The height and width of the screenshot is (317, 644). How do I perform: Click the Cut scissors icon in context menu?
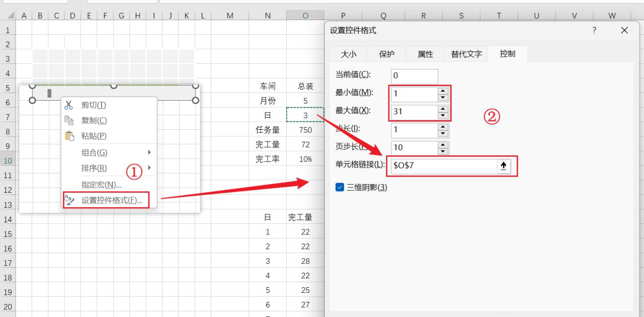(69, 105)
